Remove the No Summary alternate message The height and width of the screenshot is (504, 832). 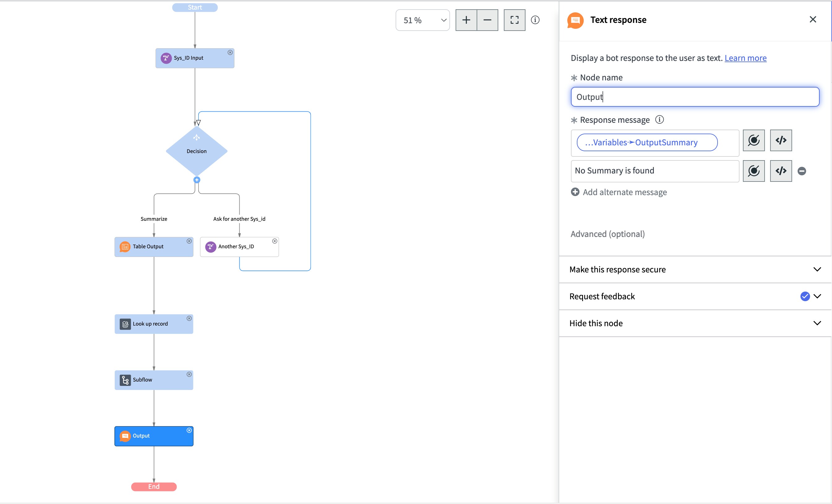(x=802, y=171)
